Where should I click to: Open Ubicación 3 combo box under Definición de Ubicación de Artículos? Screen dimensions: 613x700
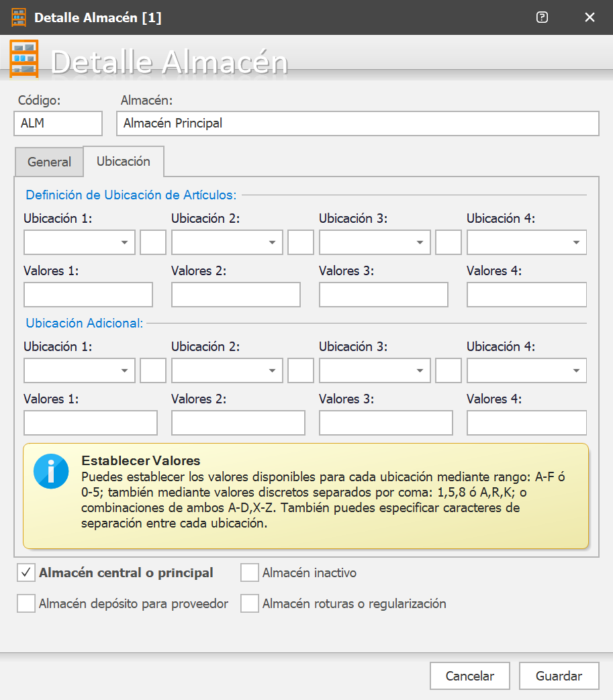(375, 242)
